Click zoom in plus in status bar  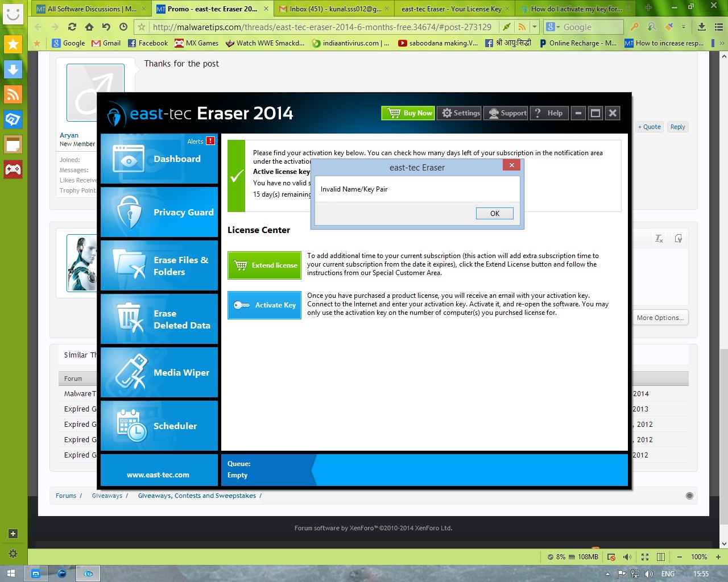(718, 557)
